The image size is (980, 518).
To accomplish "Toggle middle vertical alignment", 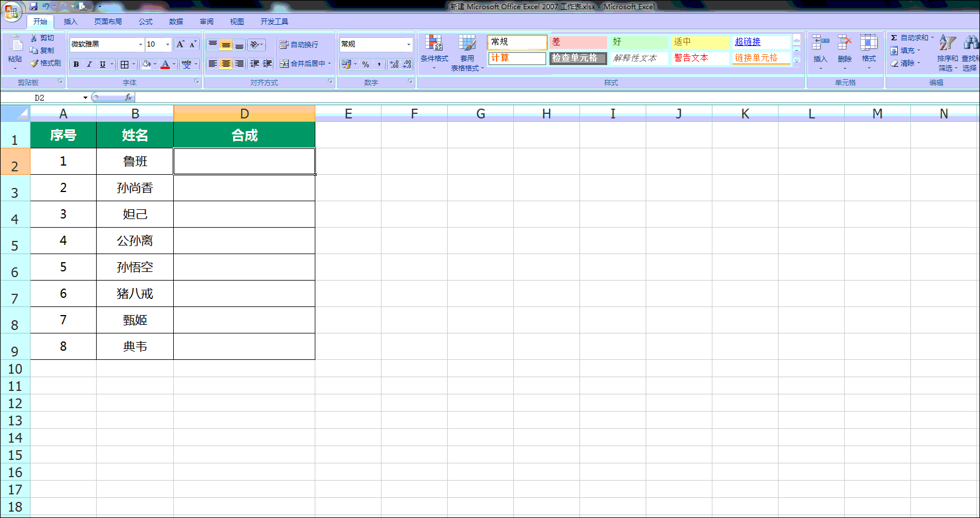I will (x=226, y=44).
